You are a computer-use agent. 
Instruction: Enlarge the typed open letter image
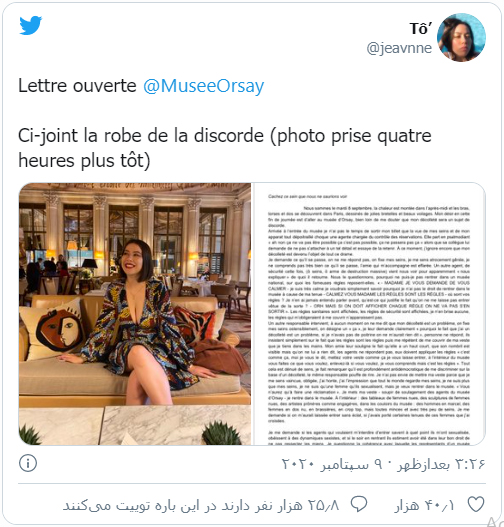[x=369, y=314]
